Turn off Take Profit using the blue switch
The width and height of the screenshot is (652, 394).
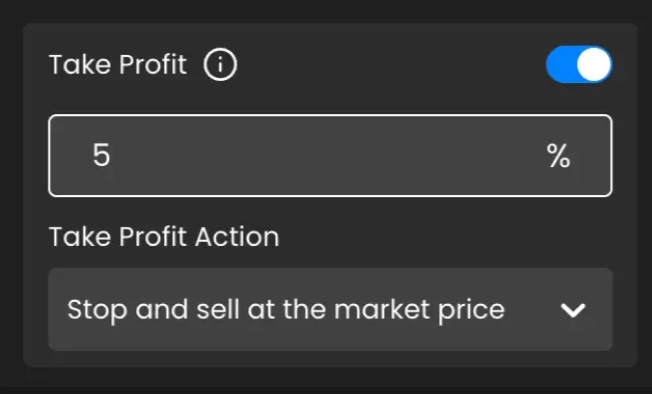pyautogui.click(x=579, y=64)
